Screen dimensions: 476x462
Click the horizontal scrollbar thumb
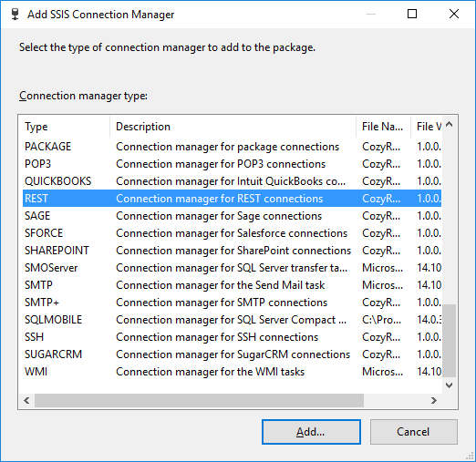click(x=199, y=400)
